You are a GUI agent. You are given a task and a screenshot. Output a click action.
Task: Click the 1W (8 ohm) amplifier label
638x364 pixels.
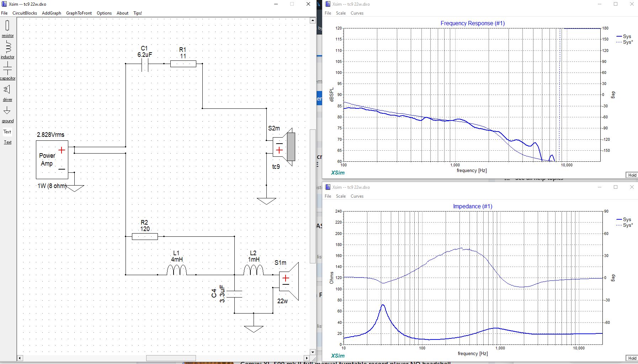[x=52, y=186]
